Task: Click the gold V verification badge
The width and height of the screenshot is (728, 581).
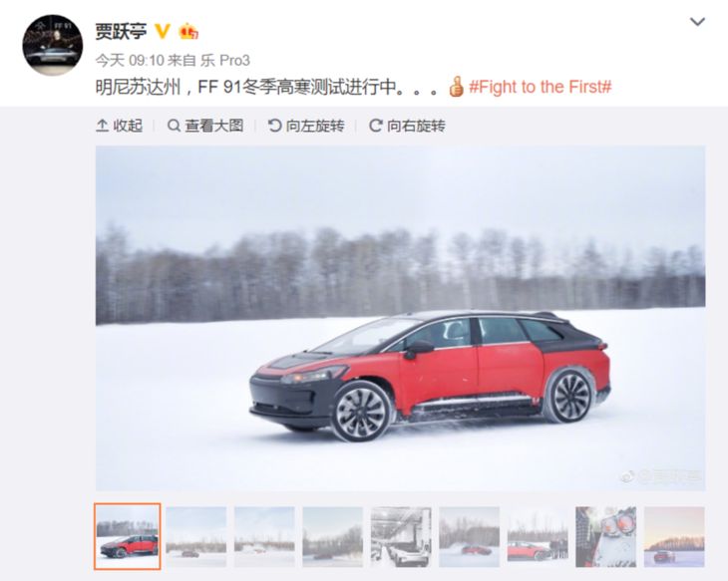Action: coord(162,31)
